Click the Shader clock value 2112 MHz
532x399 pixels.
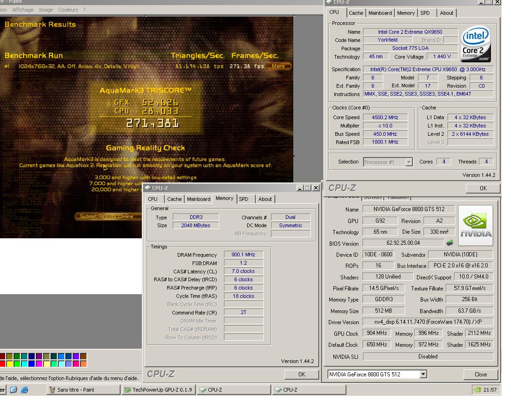(479, 333)
